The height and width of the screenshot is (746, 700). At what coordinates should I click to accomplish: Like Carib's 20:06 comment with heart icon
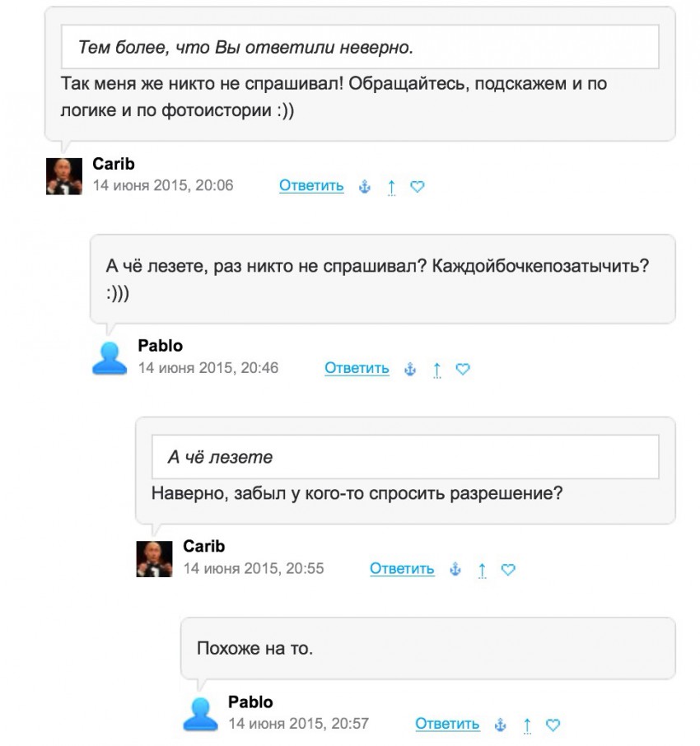pyautogui.click(x=418, y=187)
